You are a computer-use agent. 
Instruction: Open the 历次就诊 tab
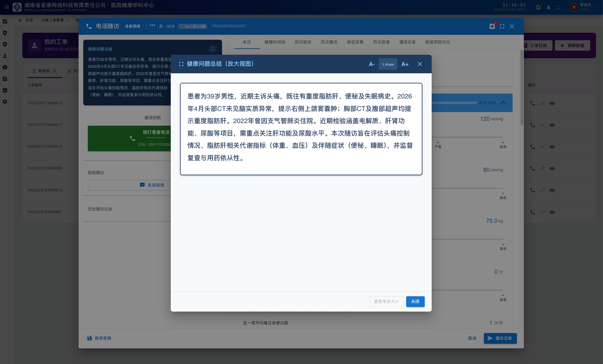tap(303, 42)
